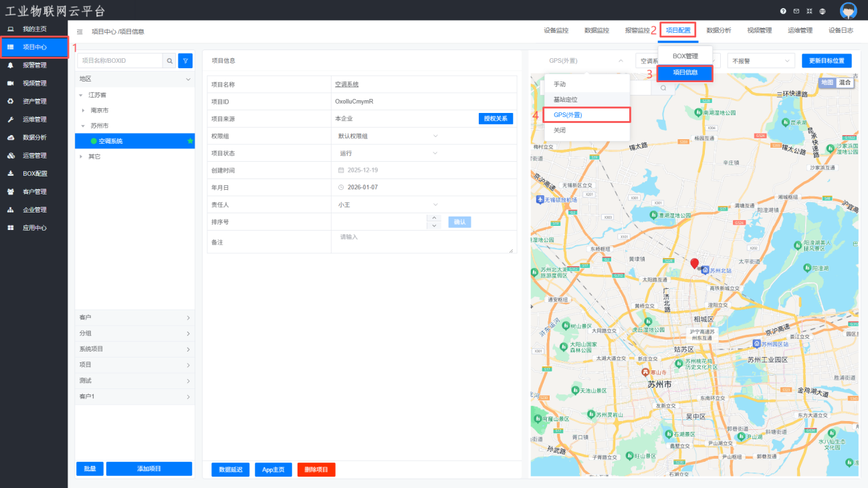Collapse sidebar using the menu fold icon
The height and width of the screenshot is (488, 868).
click(80, 31)
